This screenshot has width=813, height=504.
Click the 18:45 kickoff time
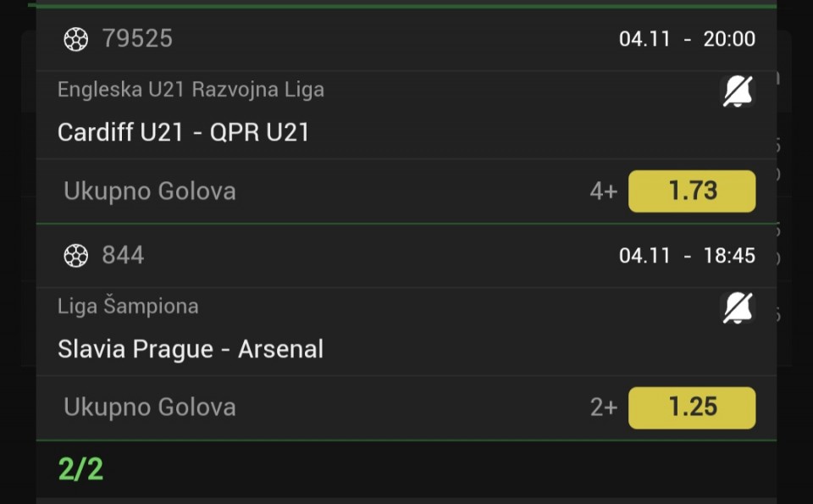point(729,256)
